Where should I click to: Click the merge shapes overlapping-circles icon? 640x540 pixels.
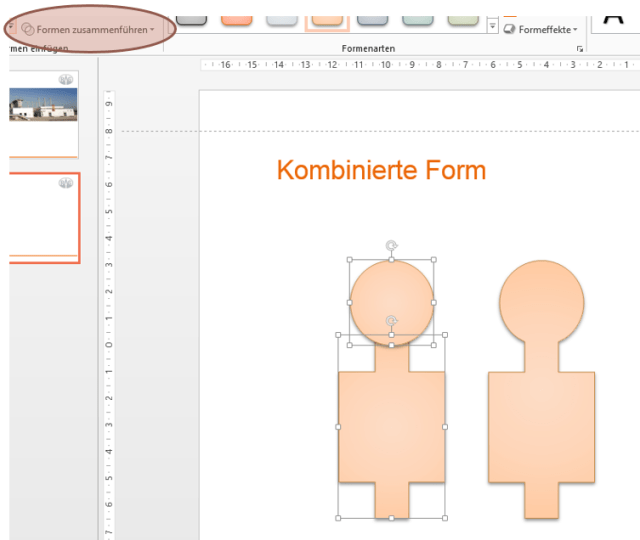27,29
